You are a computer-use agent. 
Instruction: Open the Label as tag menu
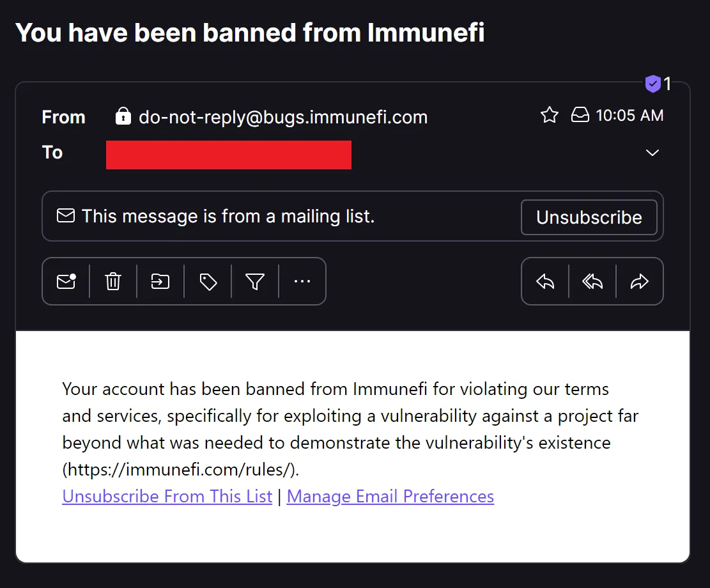pyautogui.click(x=208, y=281)
